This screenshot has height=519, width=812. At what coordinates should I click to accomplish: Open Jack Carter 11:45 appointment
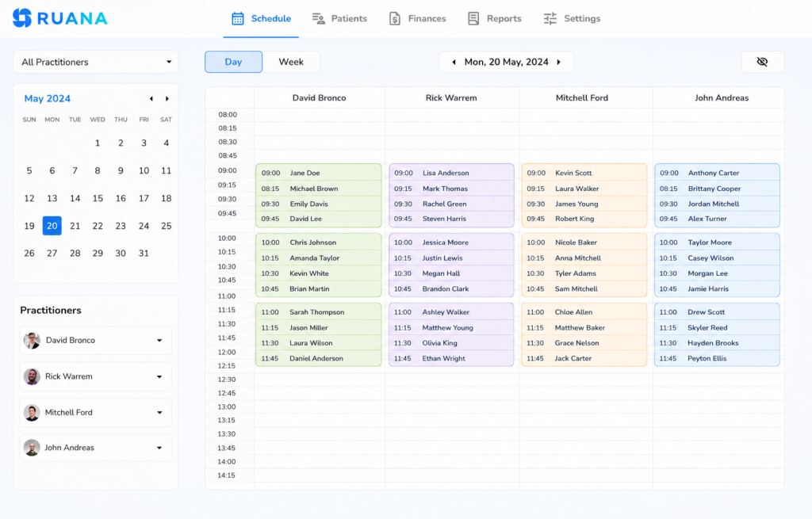tap(584, 358)
